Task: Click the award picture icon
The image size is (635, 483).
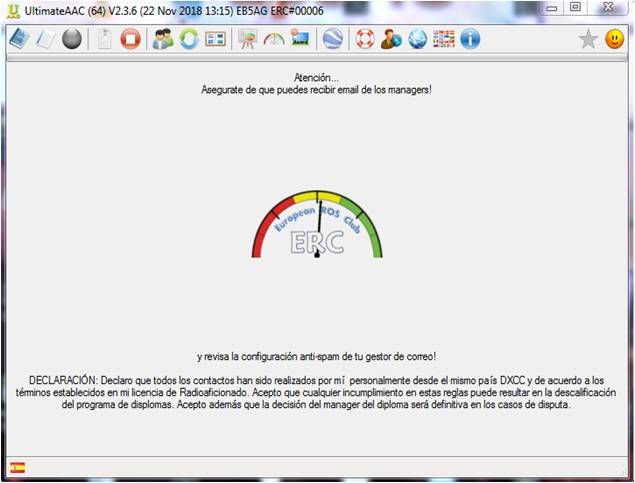Action: (x=300, y=38)
